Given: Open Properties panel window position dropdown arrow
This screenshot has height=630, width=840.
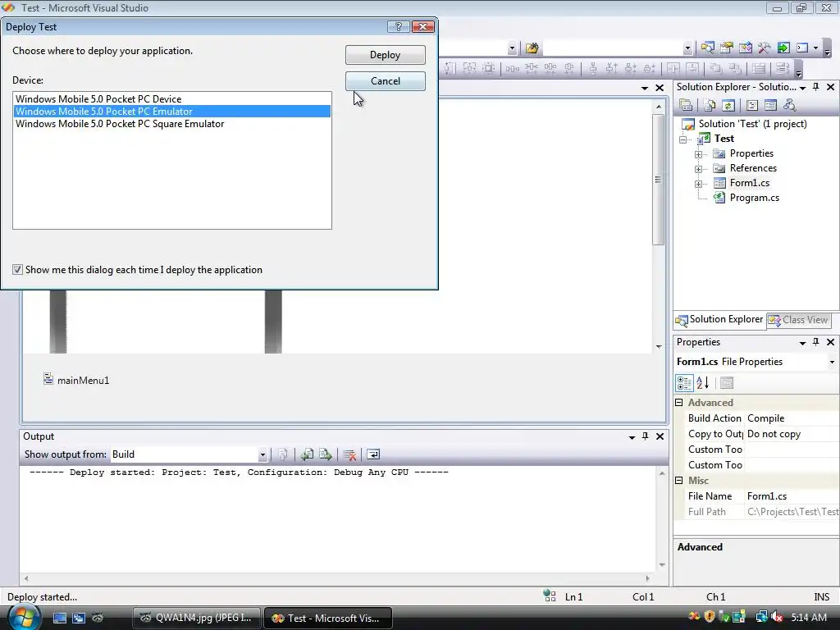Looking at the screenshot, I should click(802, 343).
